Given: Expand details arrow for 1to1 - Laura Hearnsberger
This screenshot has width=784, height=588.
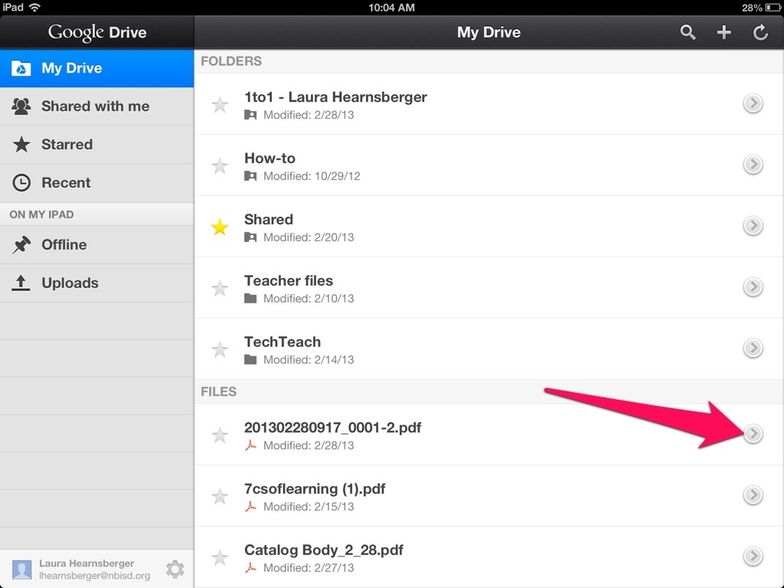Looking at the screenshot, I should coord(753,105).
